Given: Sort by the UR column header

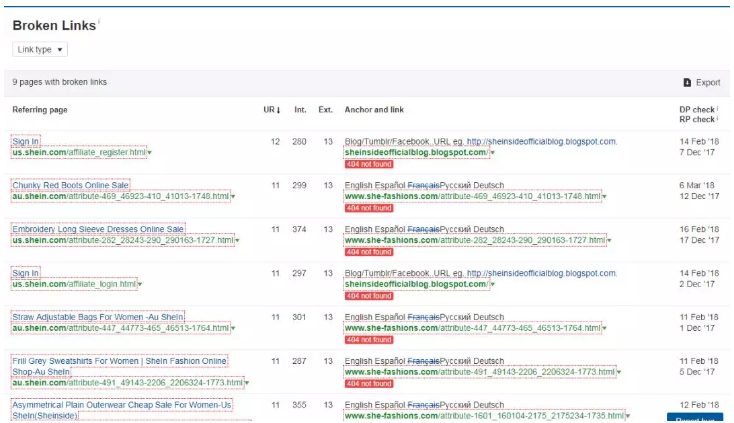Looking at the screenshot, I should coord(272,110).
